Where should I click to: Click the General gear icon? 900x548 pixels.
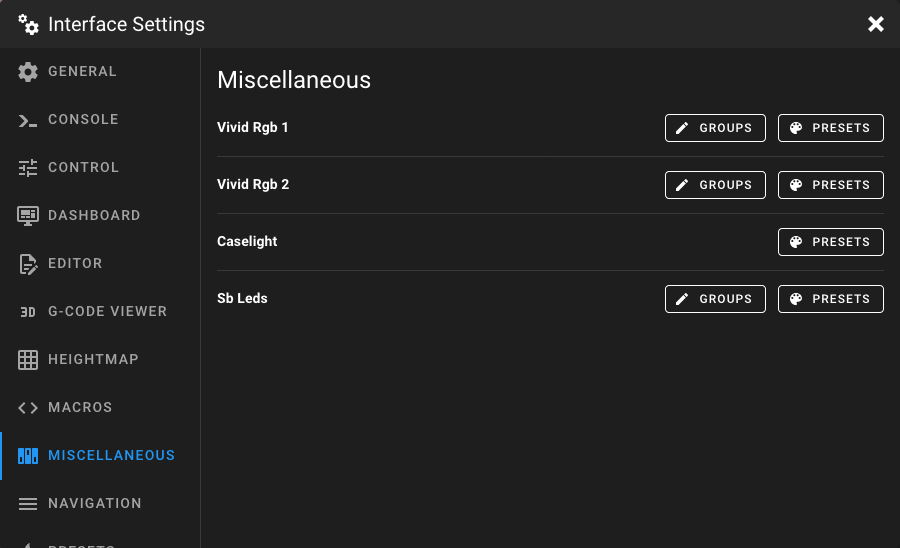point(28,72)
